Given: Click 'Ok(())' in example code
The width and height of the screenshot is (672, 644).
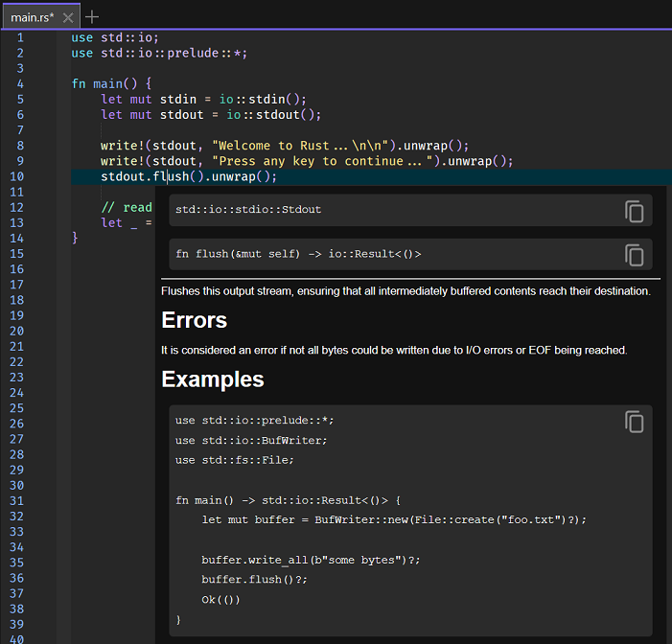Looking at the screenshot, I should [x=220, y=600].
